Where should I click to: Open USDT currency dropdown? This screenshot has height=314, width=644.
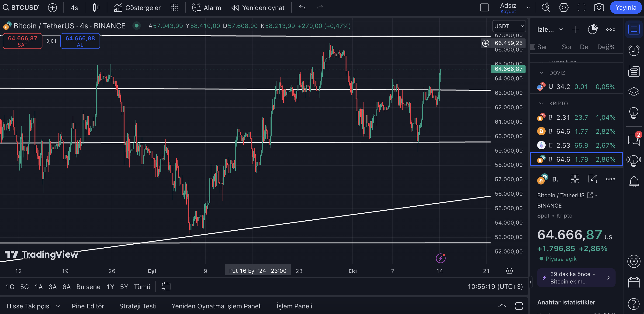pyautogui.click(x=509, y=26)
